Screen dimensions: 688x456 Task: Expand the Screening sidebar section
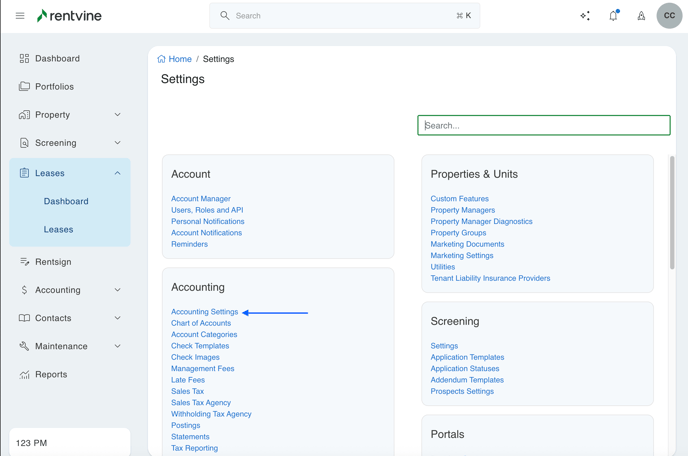point(117,143)
